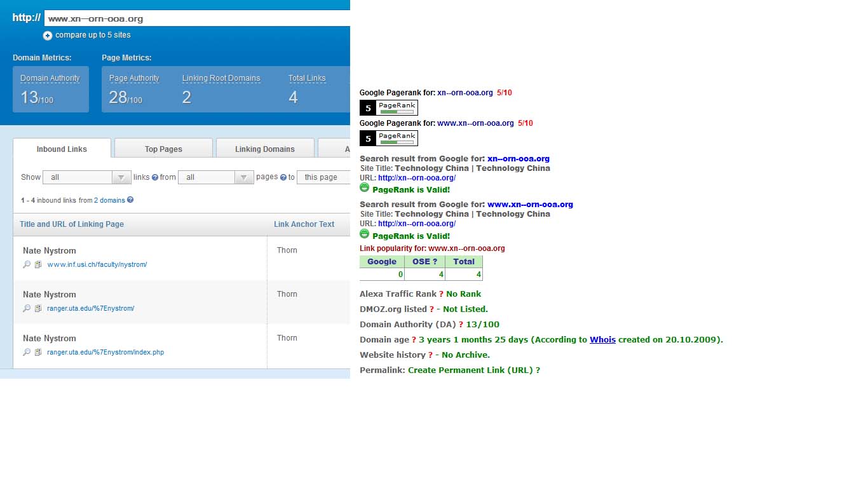Click help icon after 2 domains
This screenshot has width=868, height=488.
click(x=130, y=200)
